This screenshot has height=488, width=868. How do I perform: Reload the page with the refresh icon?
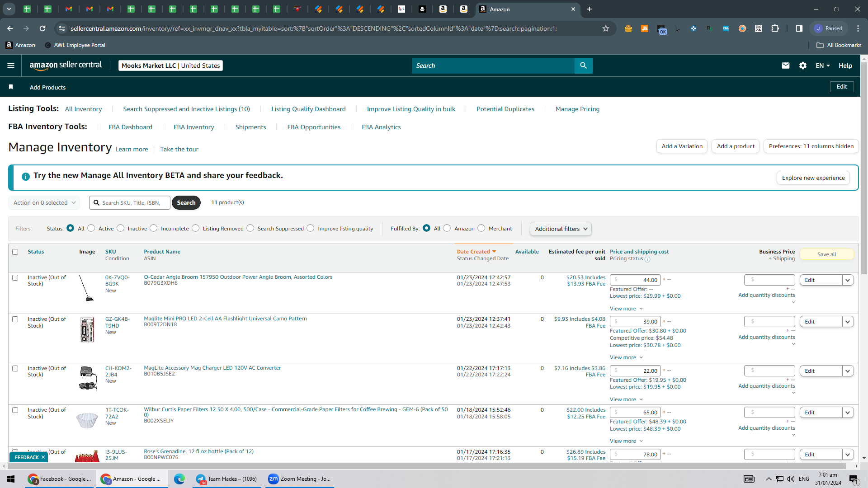(x=42, y=28)
